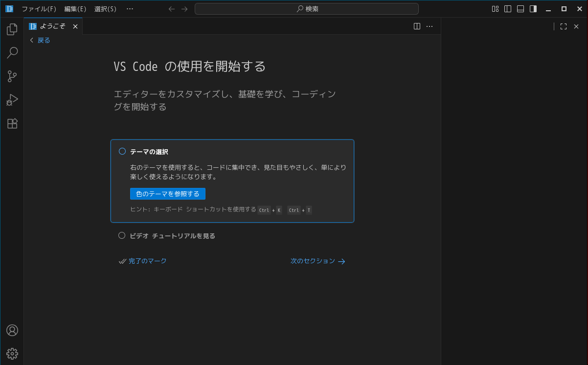The height and width of the screenshot is (365, 588).
Task: Toggle the bottom panel layout button
Action: 520,9
